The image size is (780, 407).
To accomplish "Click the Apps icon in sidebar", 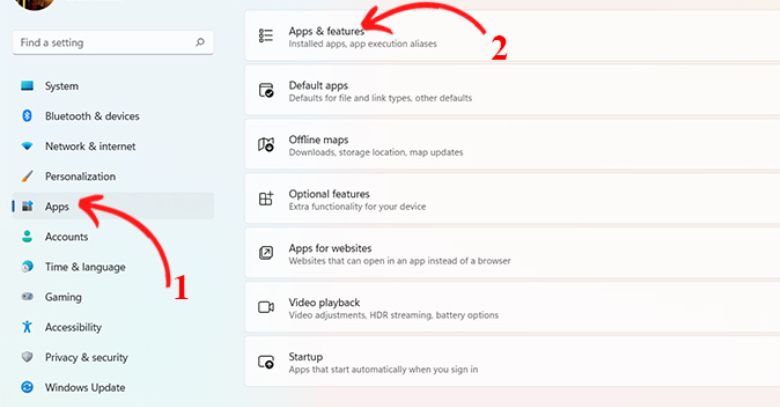I will pyautogui.click(x=27, y=206).
